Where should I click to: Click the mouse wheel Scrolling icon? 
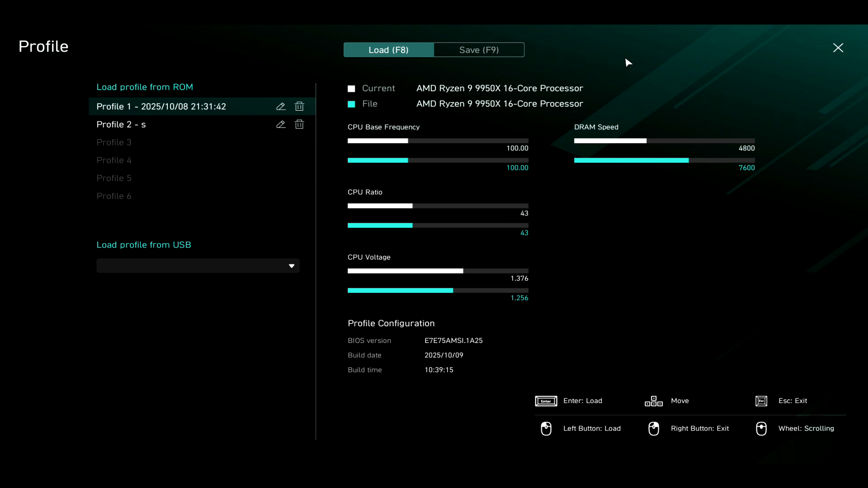(x=761, y=428)
